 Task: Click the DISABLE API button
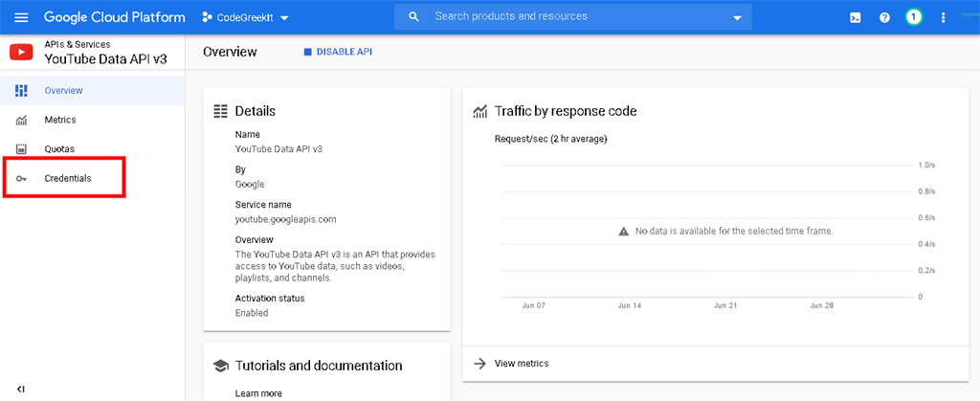click(x=338, y=52)
